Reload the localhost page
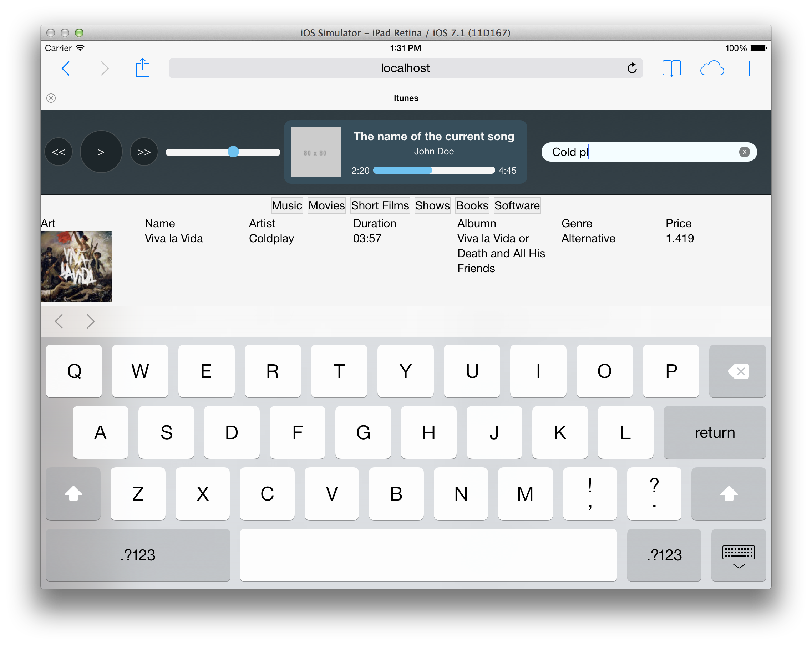Screen dimensions: 812x645 click(632, 68)
